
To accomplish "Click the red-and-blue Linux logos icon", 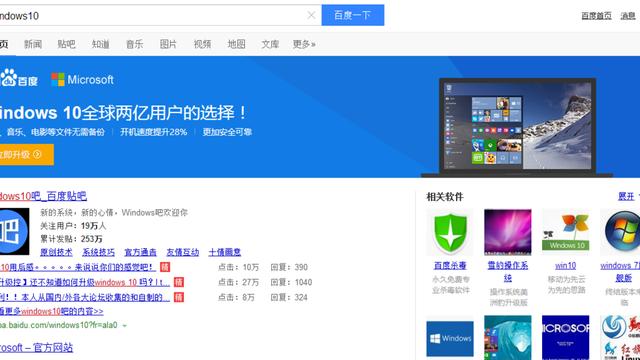I will [x=621, y=338].
